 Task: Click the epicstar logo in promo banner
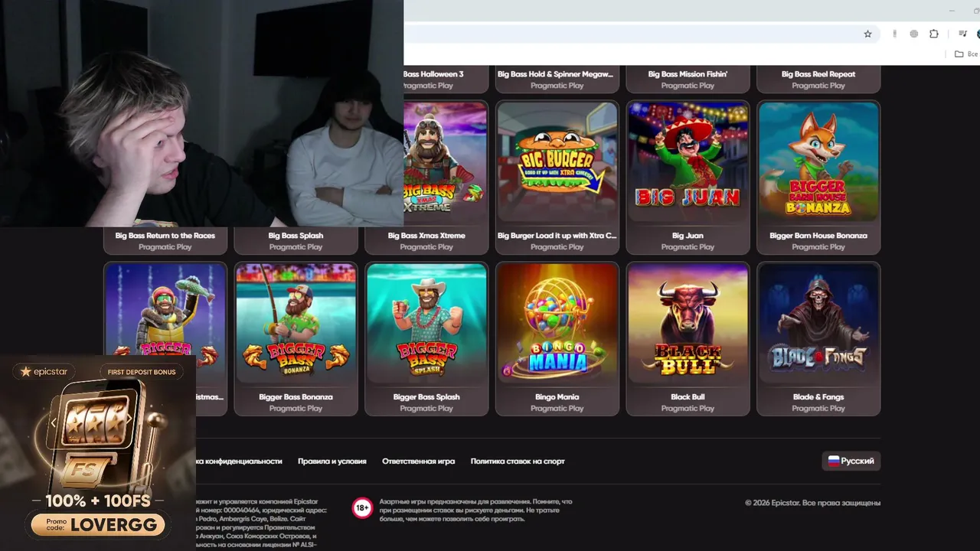(x=44, y=371)
